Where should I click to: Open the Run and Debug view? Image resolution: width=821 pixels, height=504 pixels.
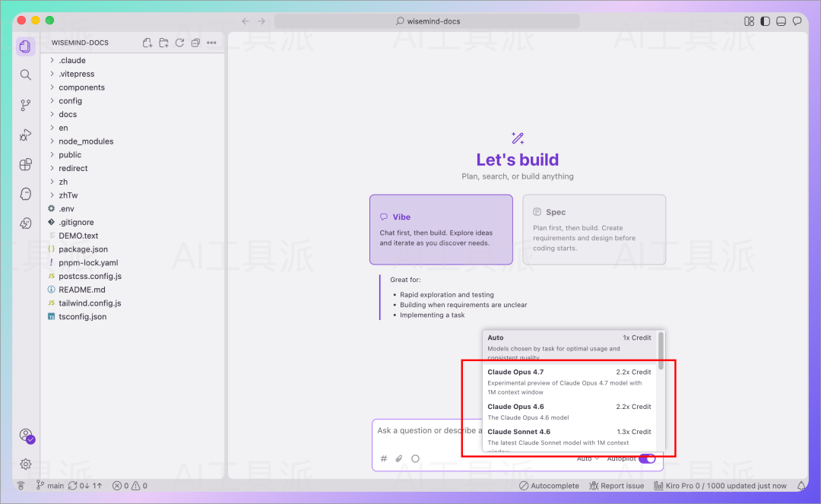point(25,135)
